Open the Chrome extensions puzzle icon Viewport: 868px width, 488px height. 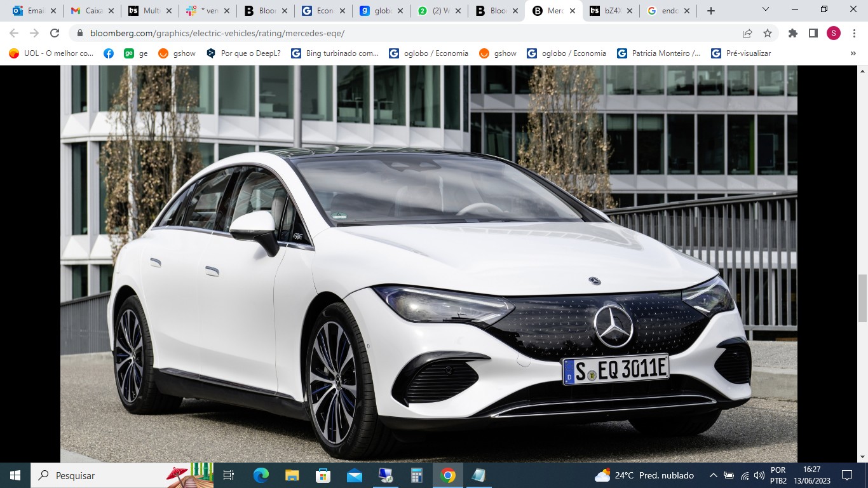pyautogui.click(x=792, y=33)
